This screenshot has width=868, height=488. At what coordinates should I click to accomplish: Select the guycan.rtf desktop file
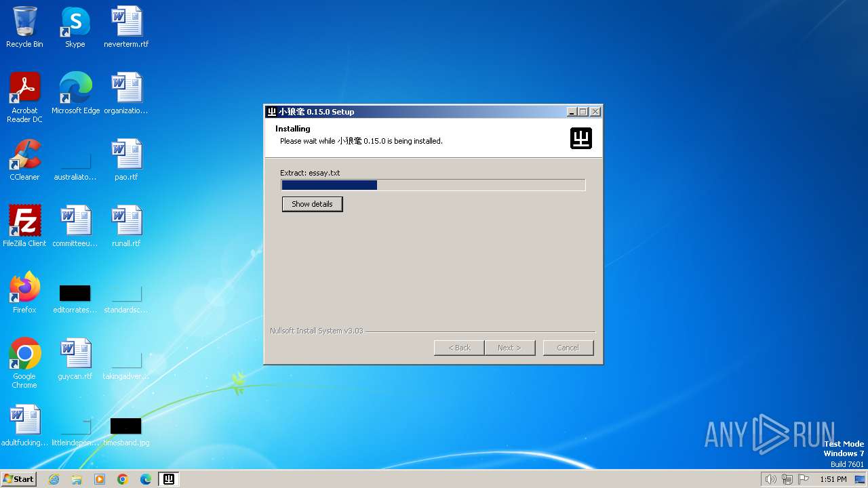pos(75,359)
